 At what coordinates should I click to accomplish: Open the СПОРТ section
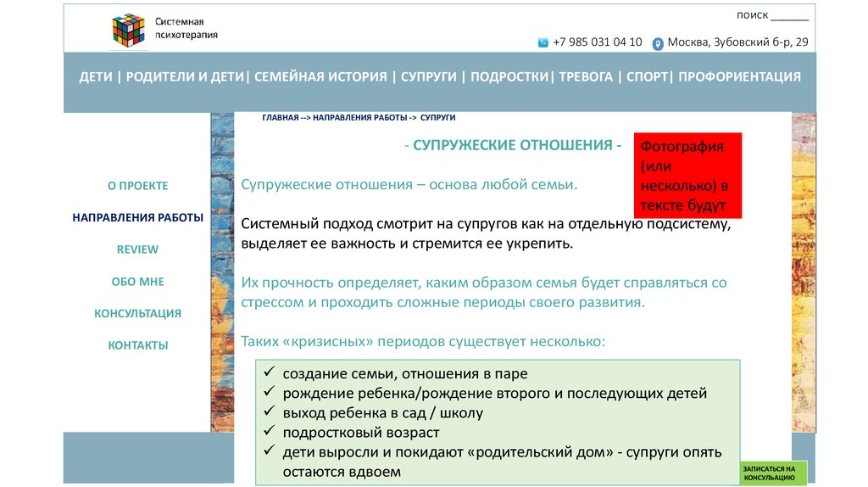click(x=647, y=77)
